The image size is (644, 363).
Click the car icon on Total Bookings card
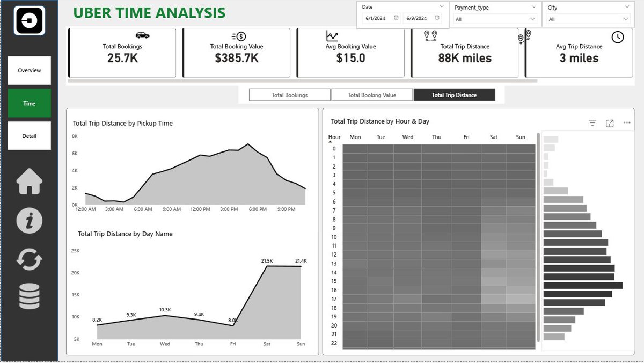(x=143, y=35)
